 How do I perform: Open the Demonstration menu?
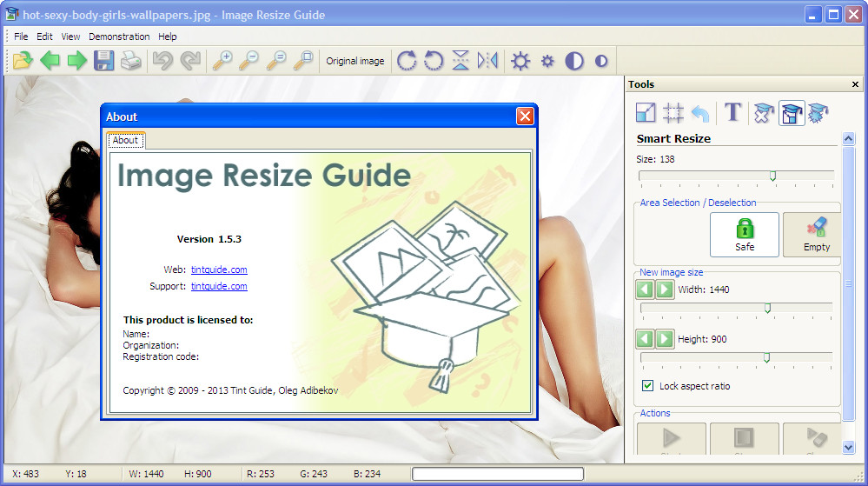[x=119, y=37]
